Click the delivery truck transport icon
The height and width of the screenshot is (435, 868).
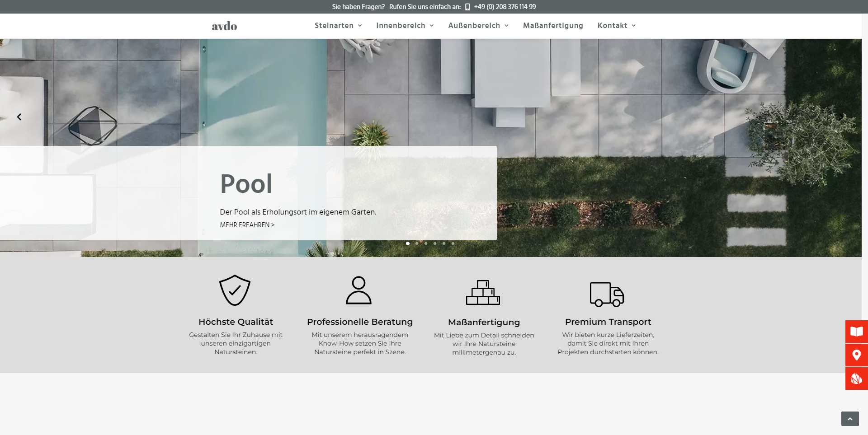click(x=607, y=294)
